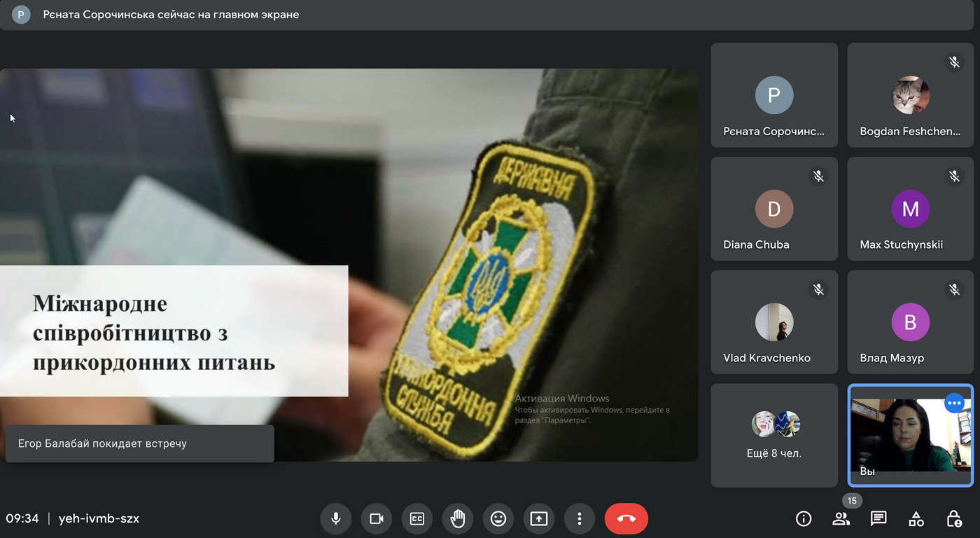
Task: Click the shared presentation slide
Action: click(349, 265)
